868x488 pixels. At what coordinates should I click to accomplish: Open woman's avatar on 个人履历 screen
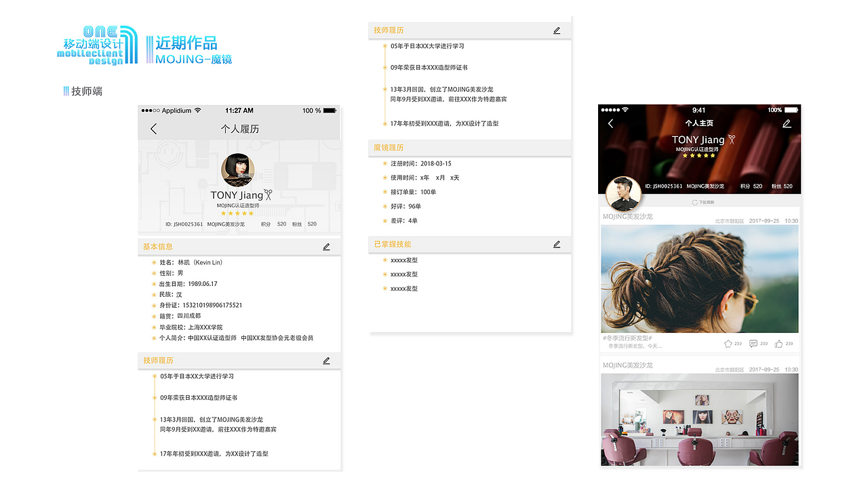[238, 170]
